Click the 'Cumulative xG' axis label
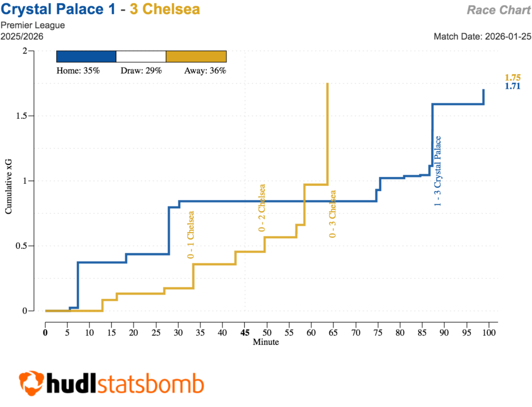 tap(9, 187)
